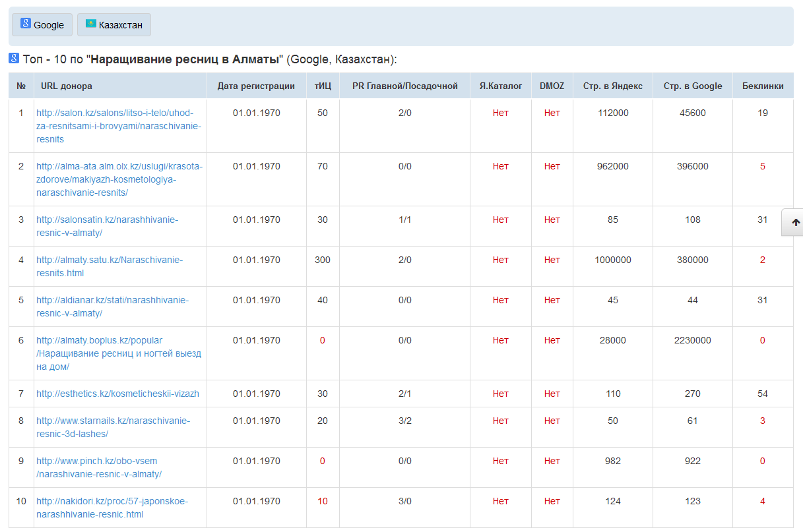This screenshot has width=803, height=532.
Task: Click the Стр. в Google column header
Action: 693,86
